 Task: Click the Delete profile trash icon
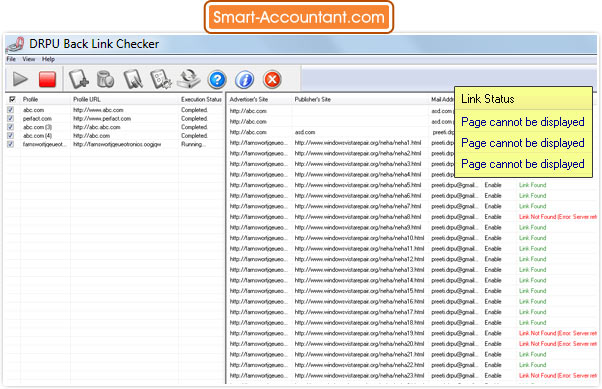[105, 79]
